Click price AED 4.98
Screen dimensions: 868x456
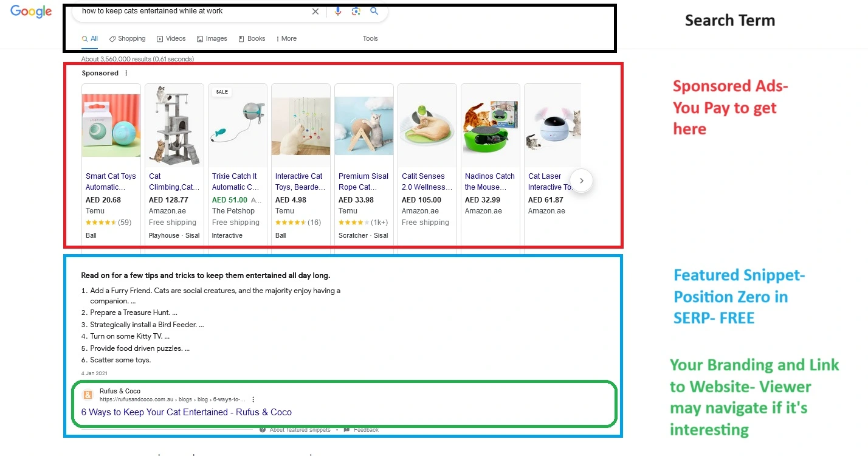tap(291, 199)
